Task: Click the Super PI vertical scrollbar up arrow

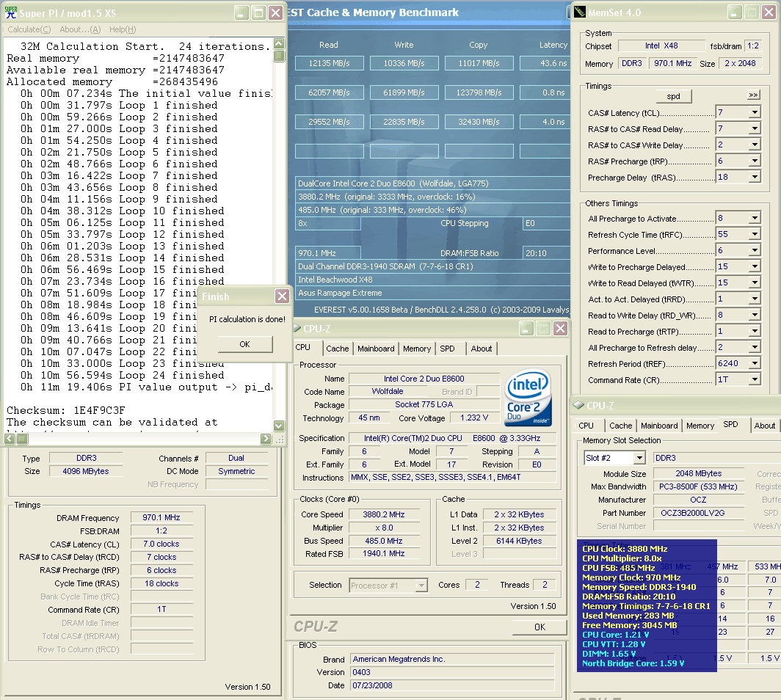Action: 279,43
